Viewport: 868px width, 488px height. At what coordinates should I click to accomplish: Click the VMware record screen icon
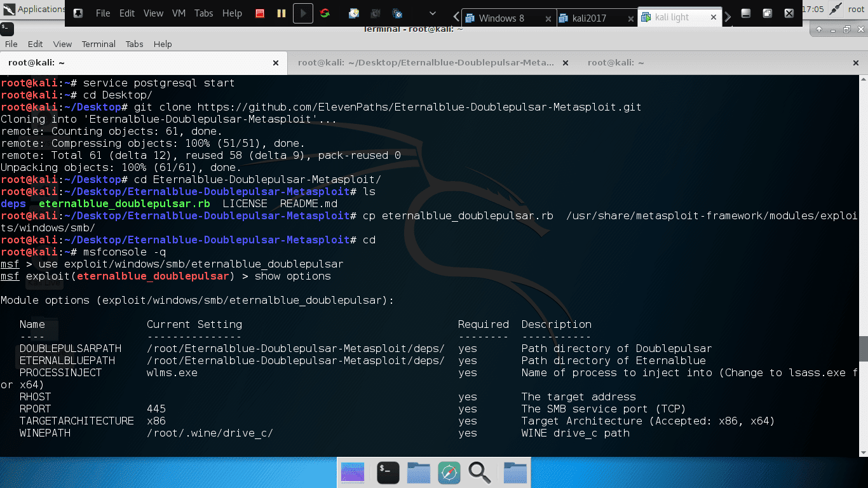pyautogui.click(x=259, y=13)
